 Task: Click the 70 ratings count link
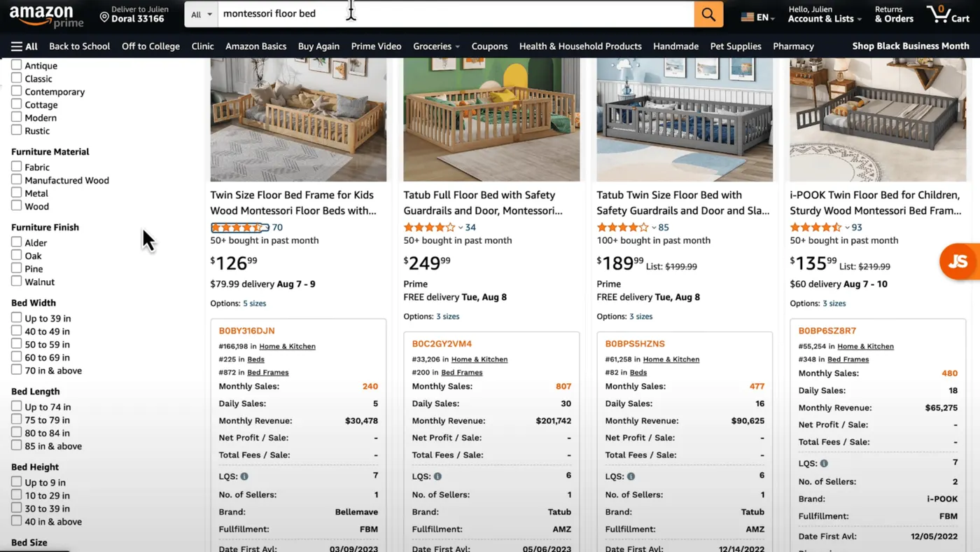coord(277,228)
